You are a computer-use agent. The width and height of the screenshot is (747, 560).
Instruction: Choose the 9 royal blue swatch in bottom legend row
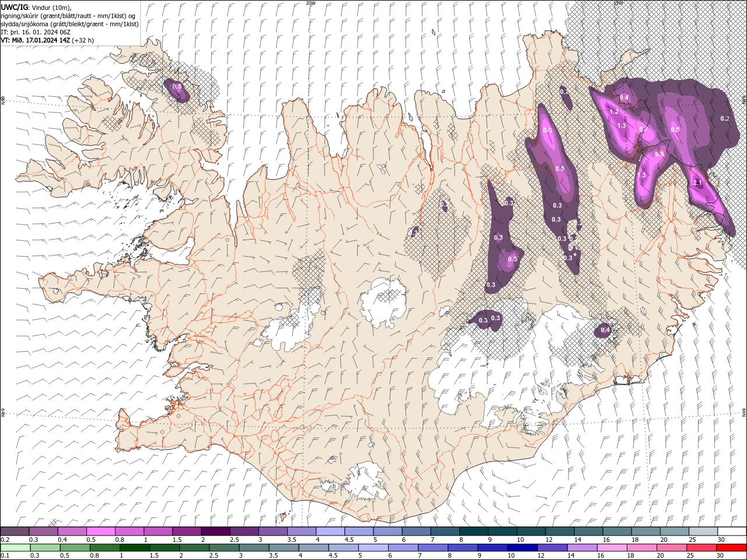492,548
